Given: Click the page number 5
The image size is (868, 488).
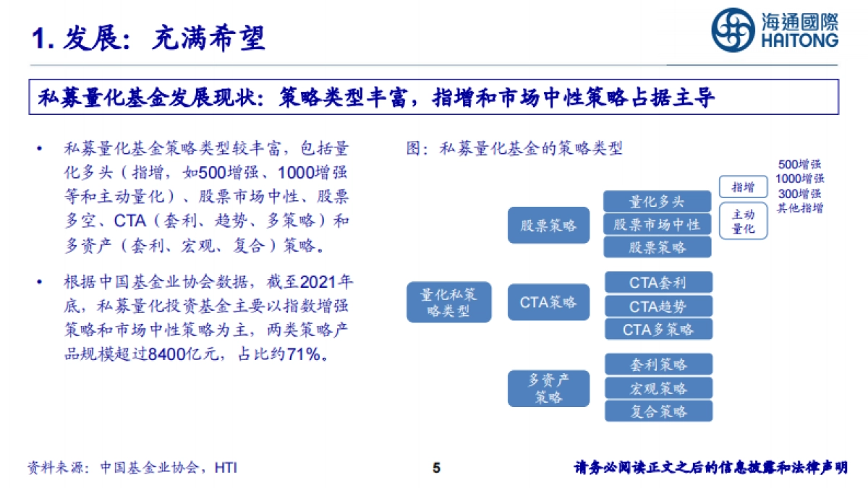Looking at the screenshot, I should click(x=435, y=467).
